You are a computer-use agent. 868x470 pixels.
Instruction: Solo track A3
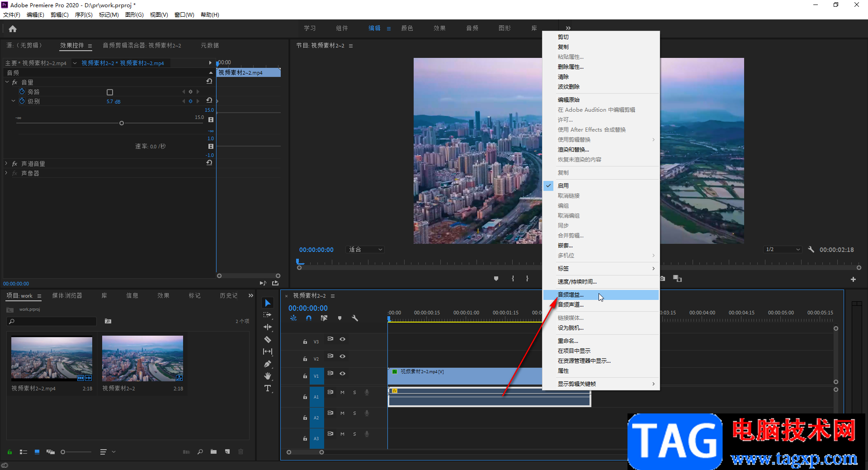click(x=354, y=434)
